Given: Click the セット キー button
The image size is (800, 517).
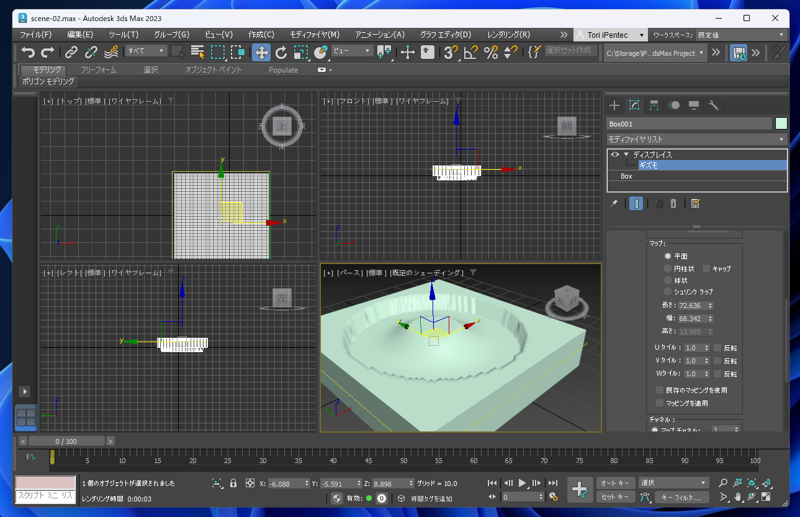Looking at the screenshot, I should tap(615, 497).
